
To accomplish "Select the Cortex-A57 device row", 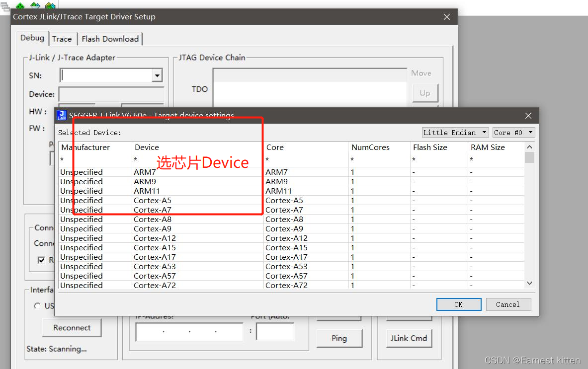I will tap(291, 276).
